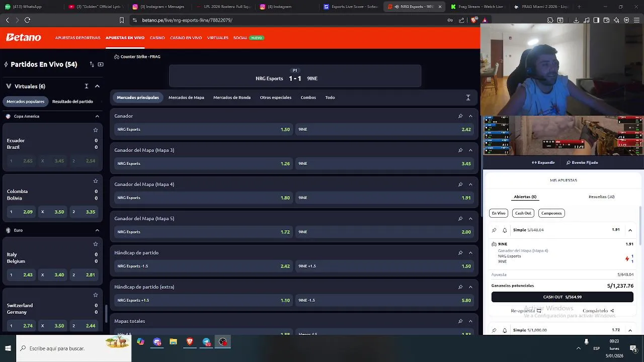Cash out the bet for S/564.99
The width and height of the screenshot is (644, 362).
tap(562, 297)
